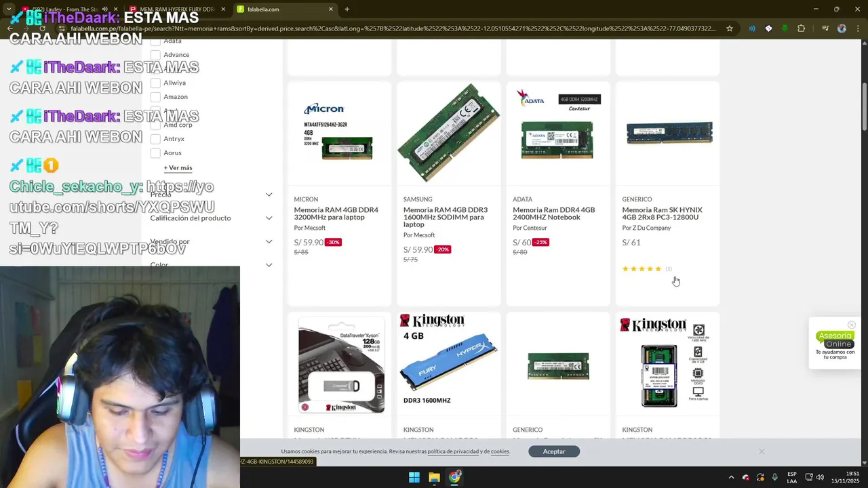
Task: Open the Kingston DataTraveler USB product image
Action: (340, 365)
